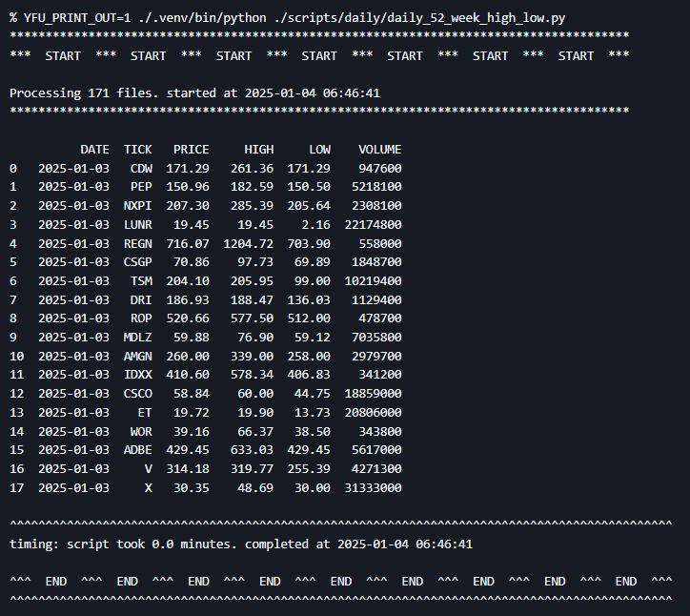
Task: Click the TICK column header
Action: pos(138,150)
